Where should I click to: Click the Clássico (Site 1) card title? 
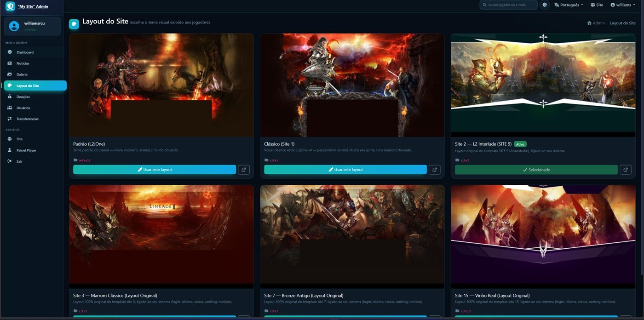click(x=280, y=144)
